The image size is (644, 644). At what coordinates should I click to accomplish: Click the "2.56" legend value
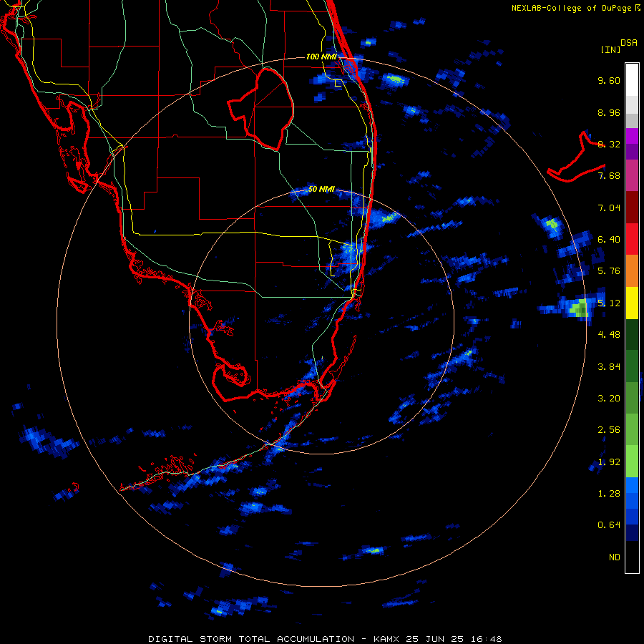609,430
